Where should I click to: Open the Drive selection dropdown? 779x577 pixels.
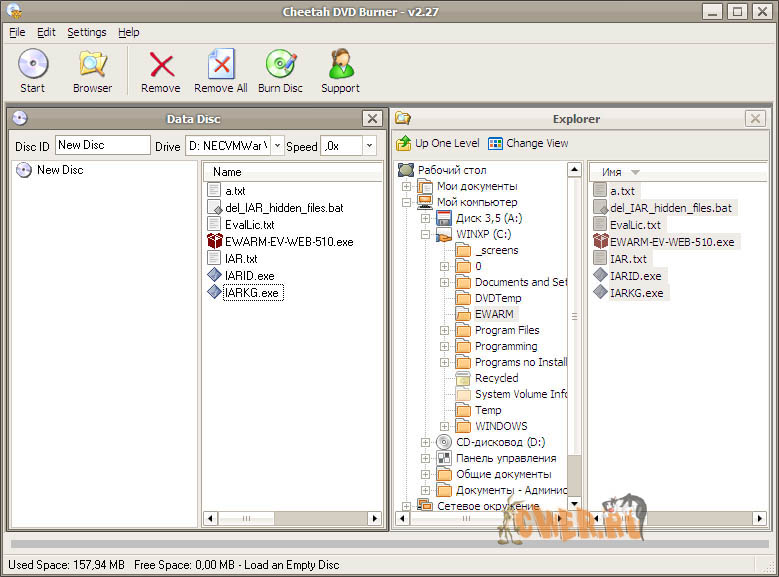pos(277,146)
